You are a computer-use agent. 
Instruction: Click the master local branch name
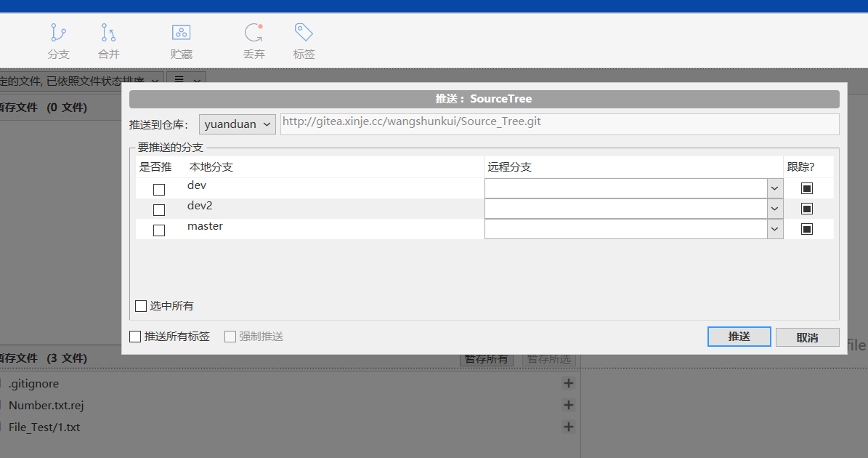click(206, 226)
